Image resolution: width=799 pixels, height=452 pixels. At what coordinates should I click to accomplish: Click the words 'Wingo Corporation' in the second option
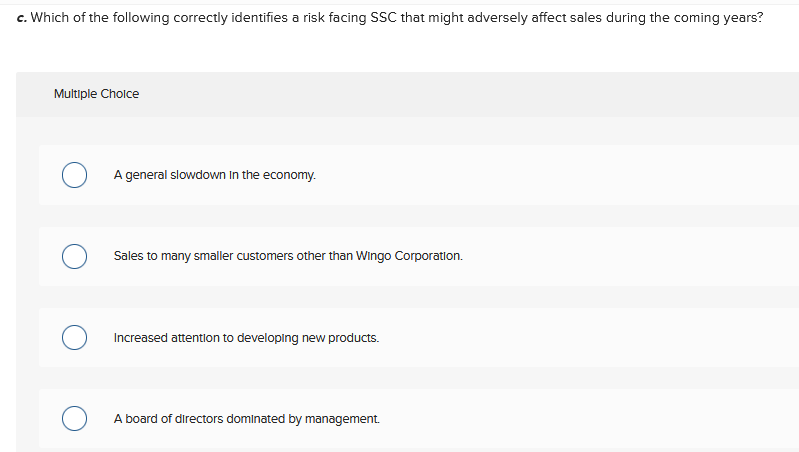[x=415, y=256]
